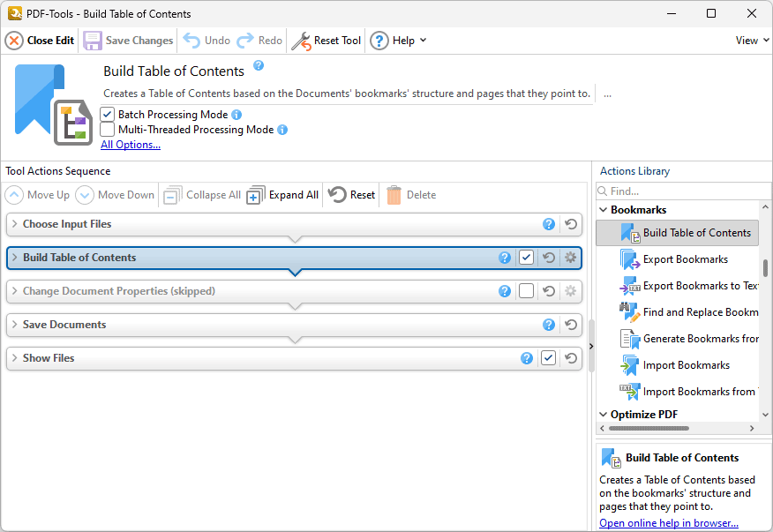Uncheck the Show Files step checkbox
Image resolution: width=773 pixels, height=532 pixels.
click(x=548, y=358)
